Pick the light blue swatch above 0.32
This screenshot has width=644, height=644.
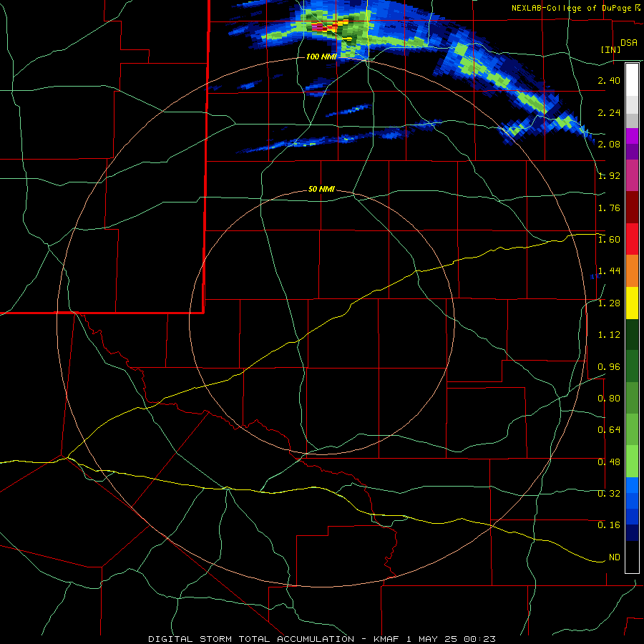point(632,485)
